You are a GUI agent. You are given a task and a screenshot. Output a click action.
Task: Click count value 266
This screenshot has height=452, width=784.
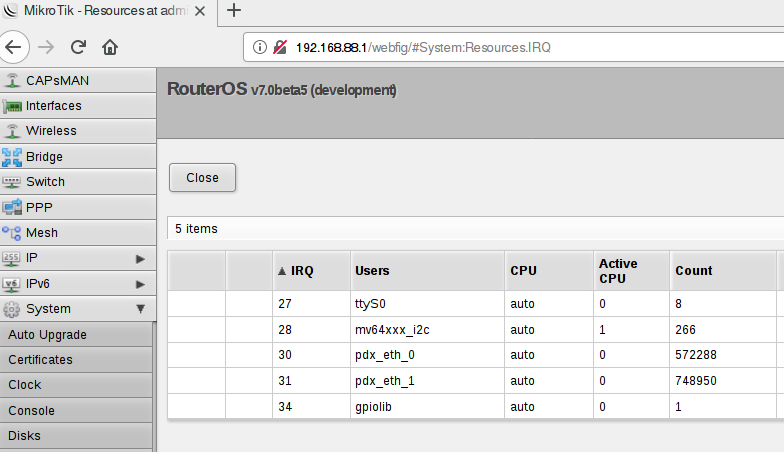click(x=686, y=330)
